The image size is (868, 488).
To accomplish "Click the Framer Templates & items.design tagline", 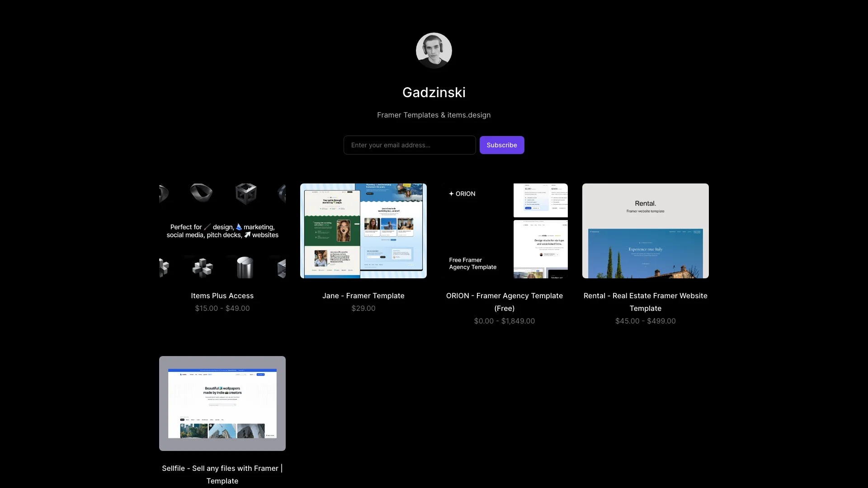I will pos(434,115).
